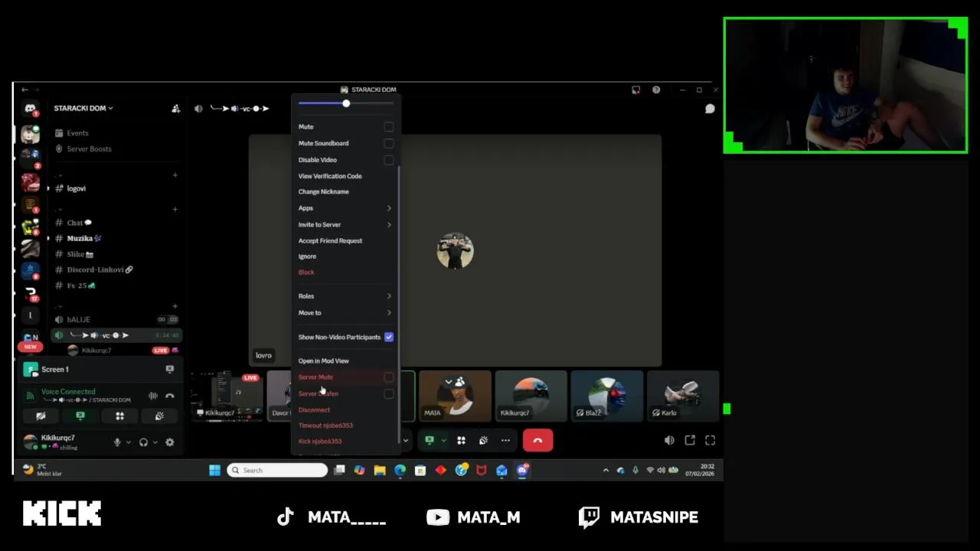This screenshot has width=980, height=551.
Task: Select Block in the context menu
Action: [306, 272]
